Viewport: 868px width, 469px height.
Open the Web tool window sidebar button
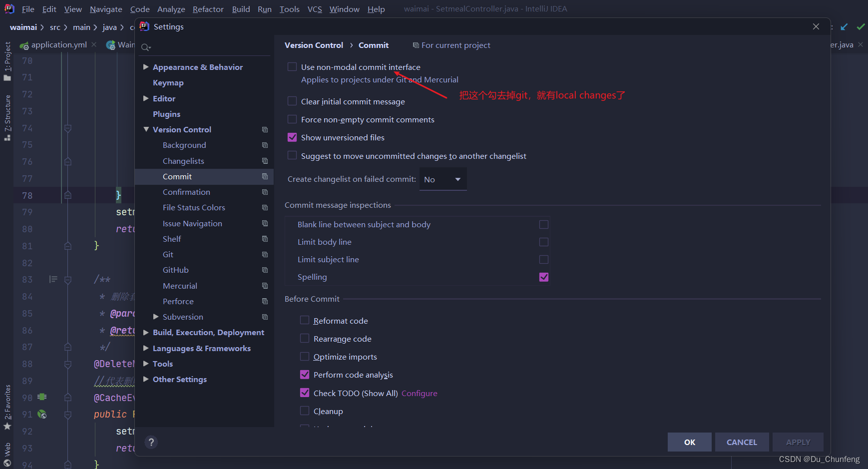point(7,454)
